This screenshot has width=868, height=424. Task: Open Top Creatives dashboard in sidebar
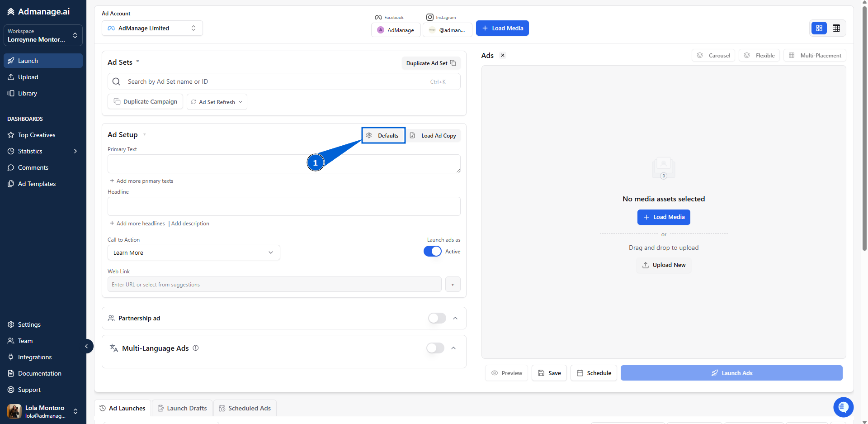pyautogui.click(x=37, y=135)
